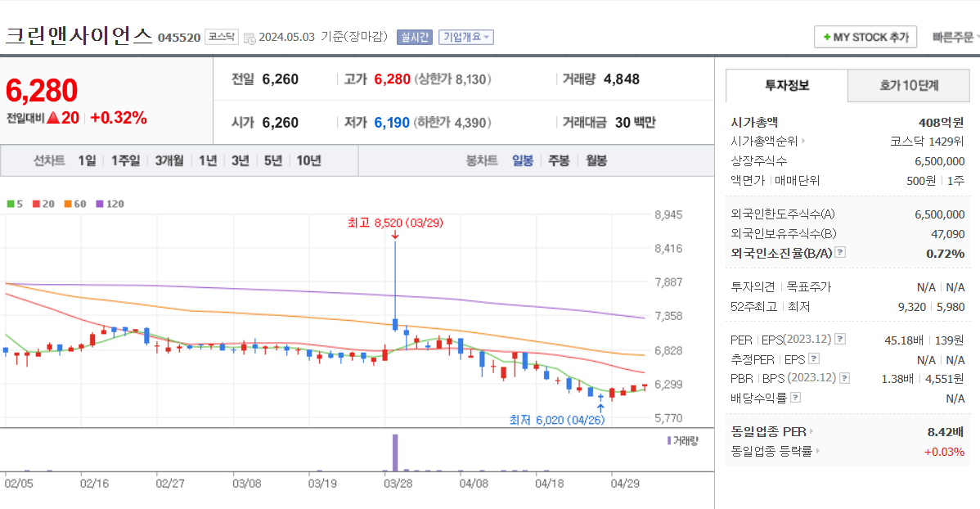Click the 고가 value 6,280
The height and width of the screenshot is (509, 980).
tap(392, 79)
